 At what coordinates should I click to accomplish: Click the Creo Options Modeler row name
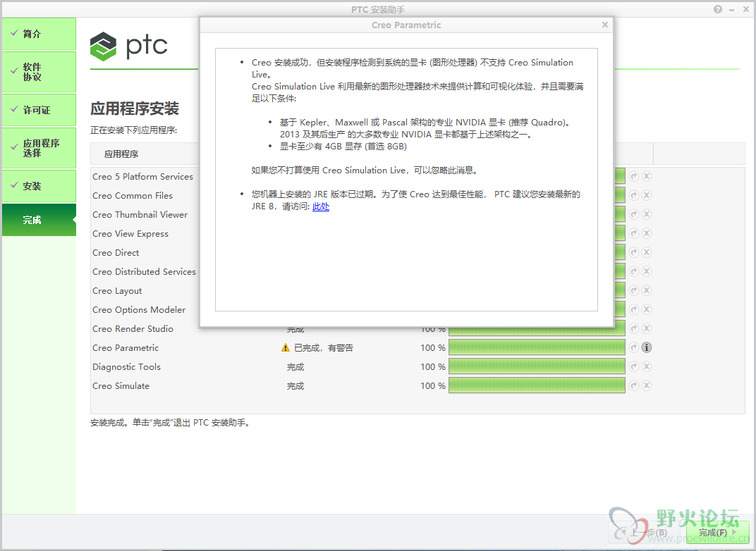[139, 310]
